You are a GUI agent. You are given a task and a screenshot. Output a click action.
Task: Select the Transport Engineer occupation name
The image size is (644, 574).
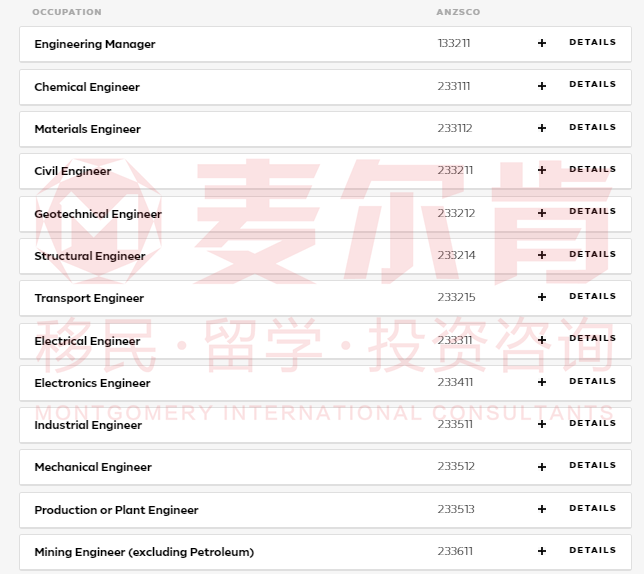point(89,298)
